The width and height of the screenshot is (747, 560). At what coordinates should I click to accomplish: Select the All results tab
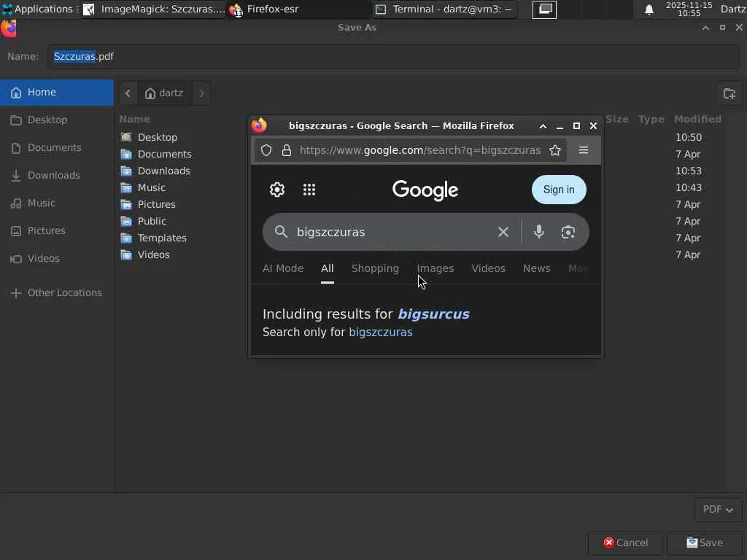click(328, 268)
